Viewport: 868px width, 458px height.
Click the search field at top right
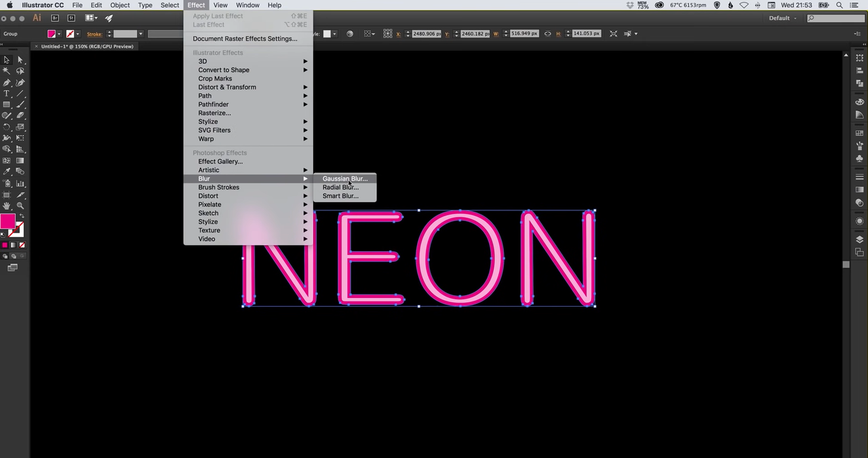(837, 18)
